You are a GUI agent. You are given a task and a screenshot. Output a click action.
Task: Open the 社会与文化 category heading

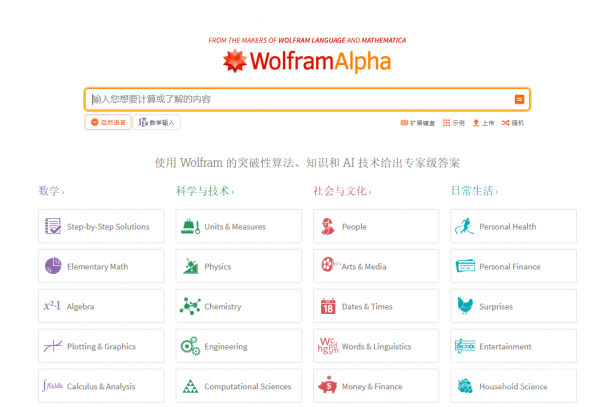tap(342, 190)
